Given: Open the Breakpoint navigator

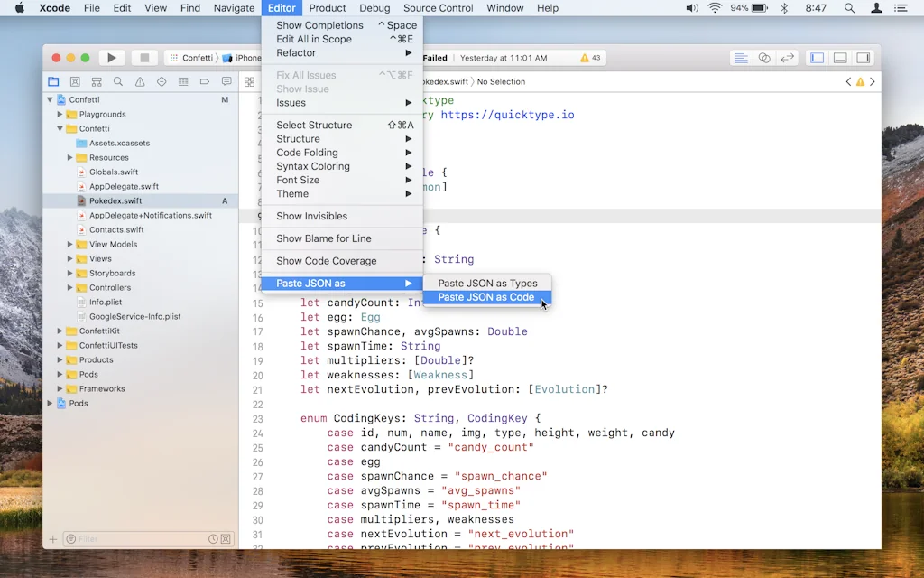Looking at the screenshot, I should (205, 80).
